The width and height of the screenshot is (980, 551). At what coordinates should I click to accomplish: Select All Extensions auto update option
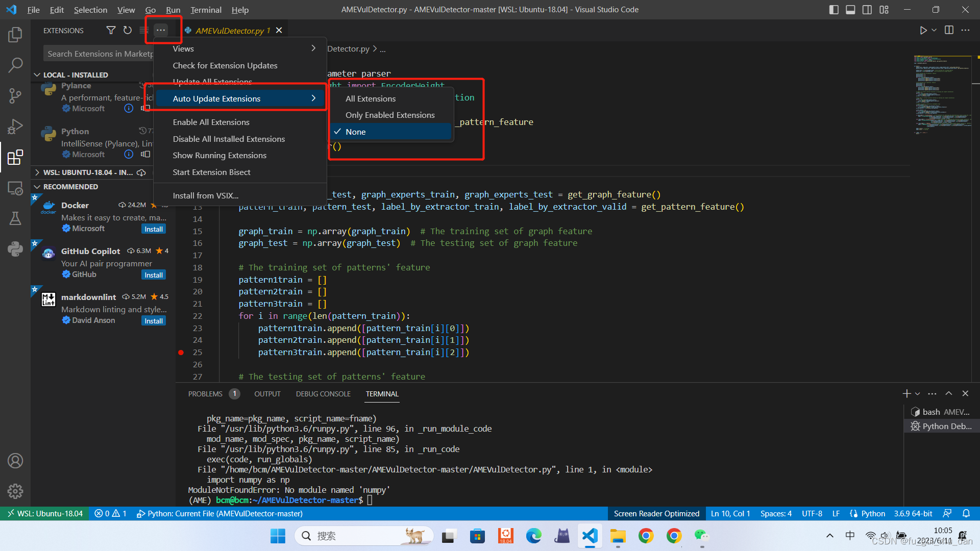(371, 98)
